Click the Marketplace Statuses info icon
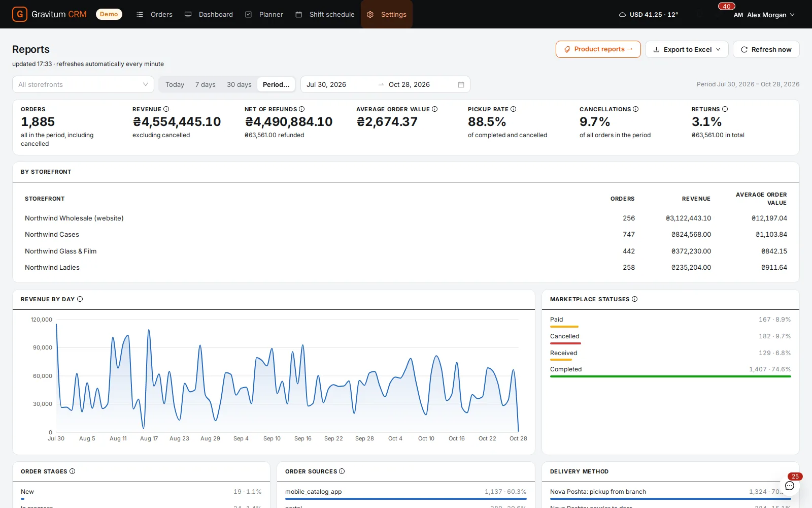The width and height of the screenshot is (812, 508). (x=634, y=299)
